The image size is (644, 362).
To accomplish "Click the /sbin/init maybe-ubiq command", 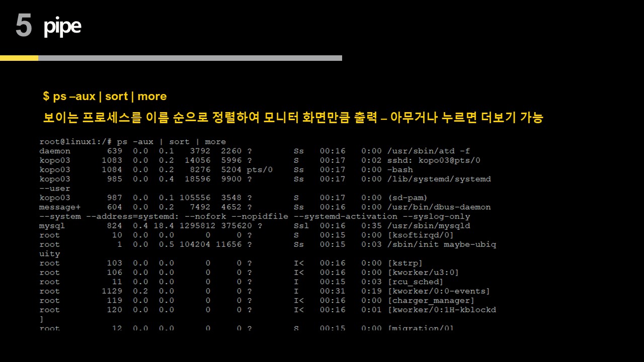I will (441, 244).
